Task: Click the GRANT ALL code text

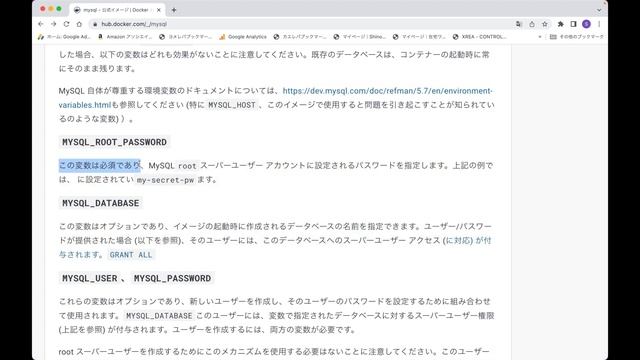Action: [x=131, y=255]
